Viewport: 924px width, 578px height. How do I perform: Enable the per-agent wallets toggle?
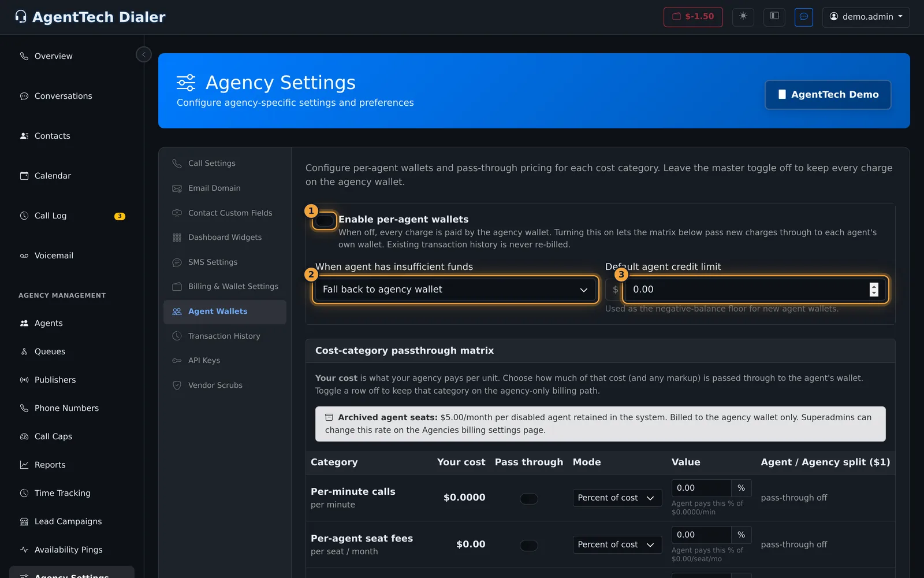point(325,220)
